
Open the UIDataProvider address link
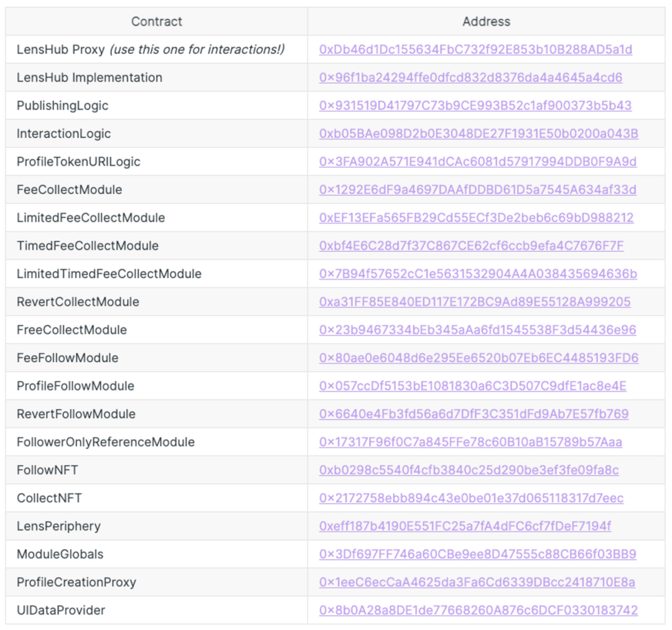click(478, 611)
